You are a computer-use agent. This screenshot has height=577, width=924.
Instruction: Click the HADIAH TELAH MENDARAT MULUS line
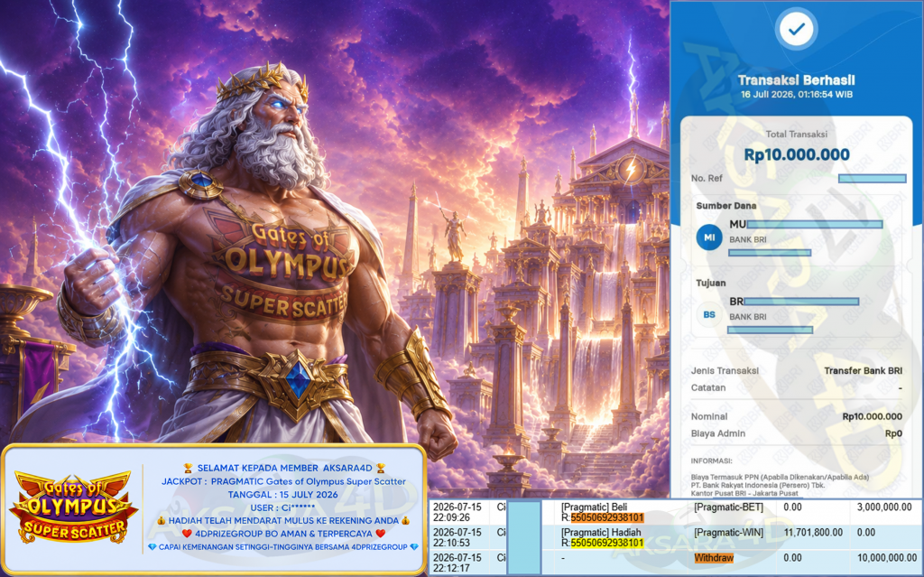point(282,520)
